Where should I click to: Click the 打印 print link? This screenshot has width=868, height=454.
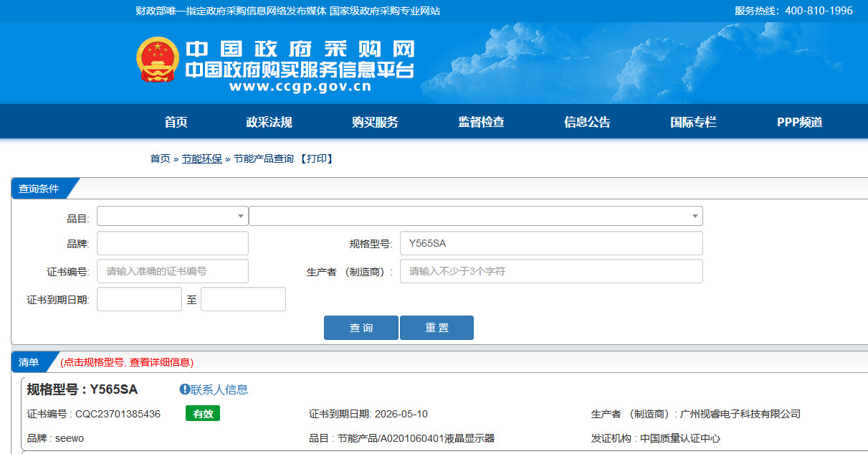(x=316, y=159)
